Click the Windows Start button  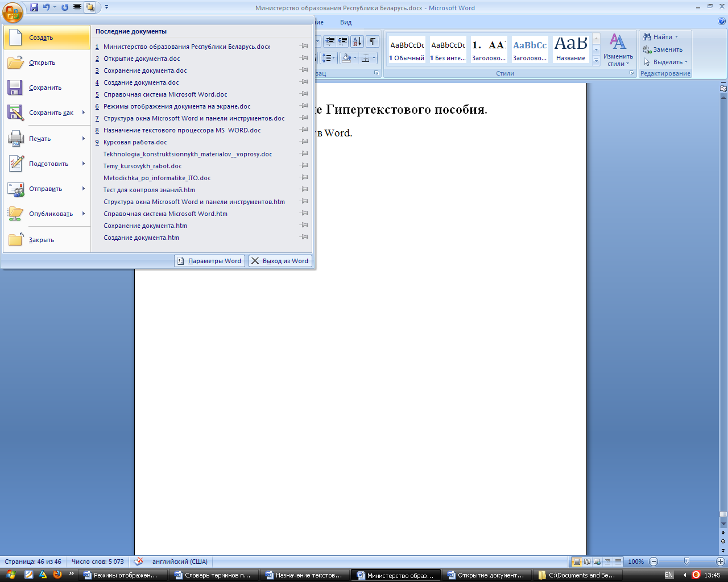(x=10, y=575)
